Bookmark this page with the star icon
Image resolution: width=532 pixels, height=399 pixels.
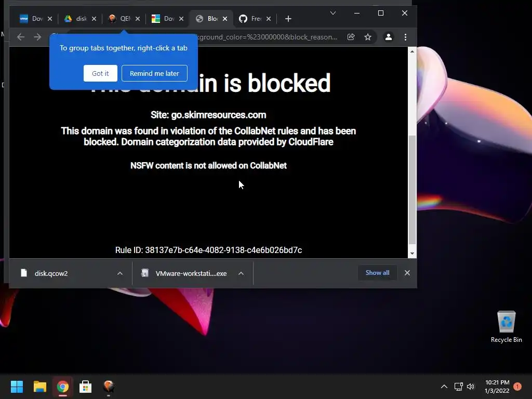(368, 37)
